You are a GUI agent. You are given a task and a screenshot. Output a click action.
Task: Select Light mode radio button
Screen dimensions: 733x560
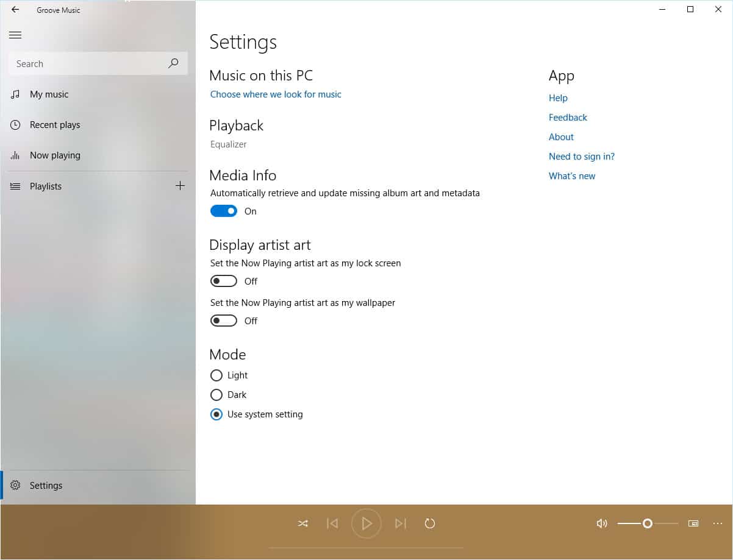click(216, 375)
